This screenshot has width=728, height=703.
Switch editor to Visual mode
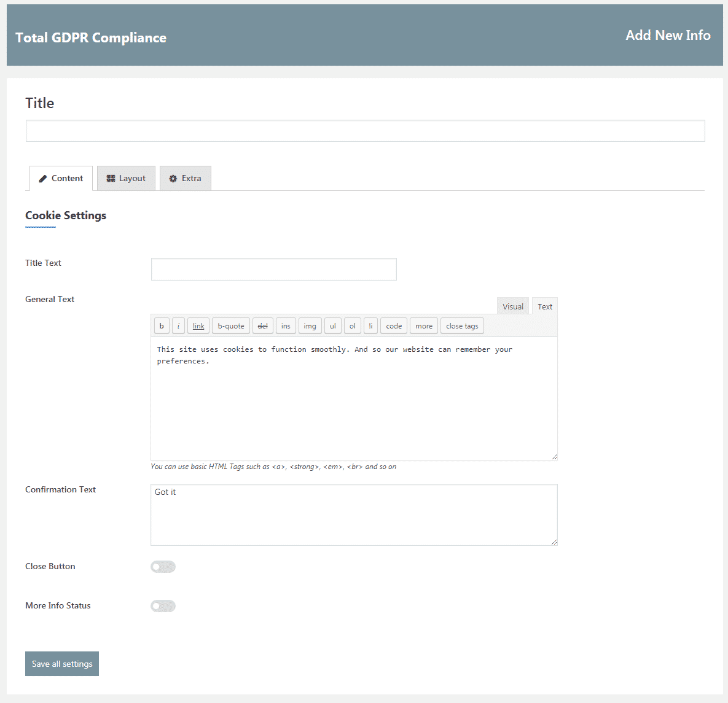tap(512, 306)
